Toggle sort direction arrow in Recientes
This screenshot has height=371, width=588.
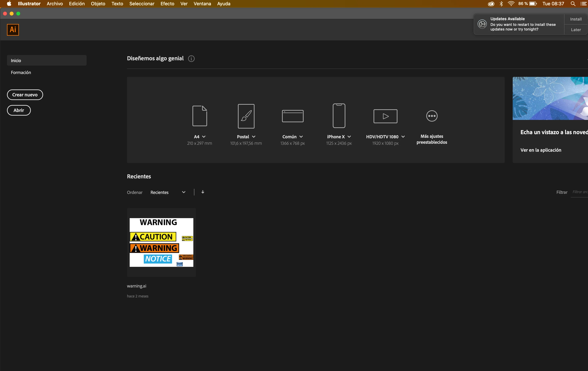(x=203, y=192)
